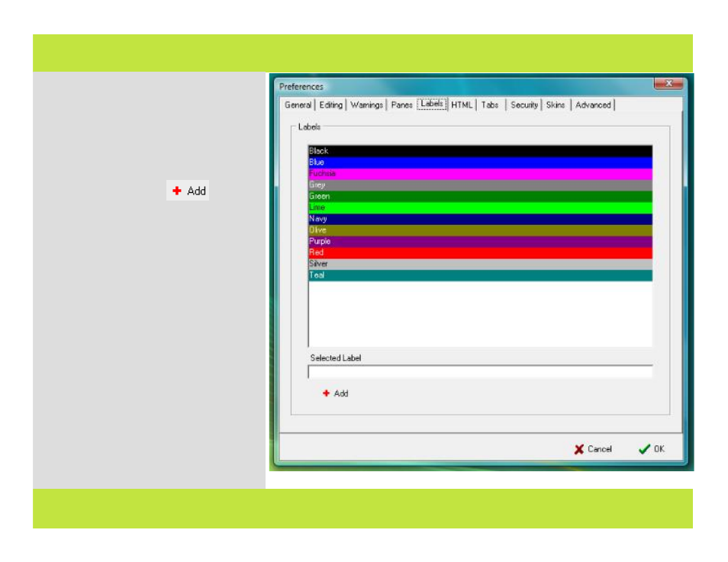Viewport: 728px width, 562px height.
Task: Choose the Lime label row
Action: click(x=480, y=207)
